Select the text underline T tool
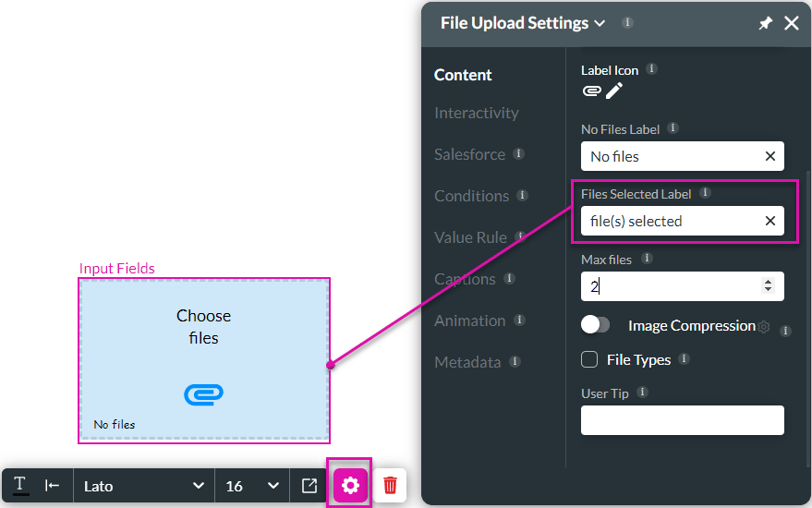812x508 pixels. tap(20, 485)
